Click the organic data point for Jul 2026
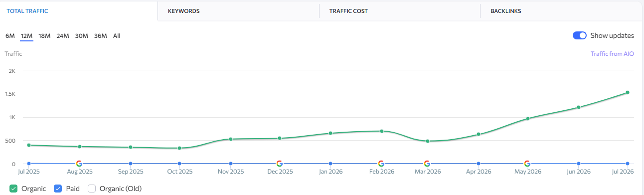The width and height of the screenshot is (644, 195). coord(628,92)
